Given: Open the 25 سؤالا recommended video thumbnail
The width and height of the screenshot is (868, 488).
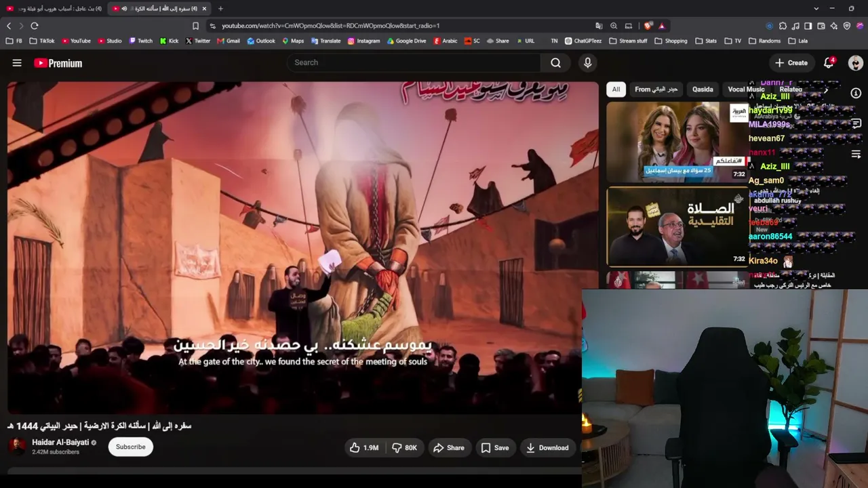Looking at the screenshot, I should pyautogui.click(x=677, y=142).
